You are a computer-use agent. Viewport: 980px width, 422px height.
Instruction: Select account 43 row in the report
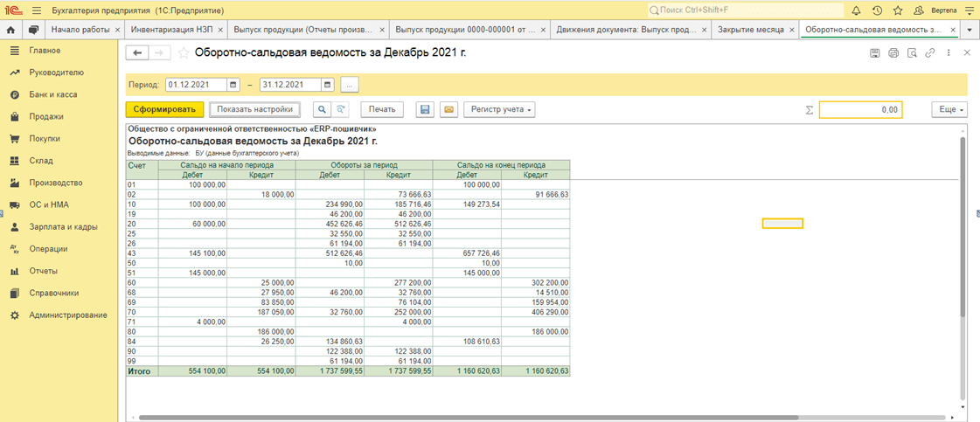348,253
